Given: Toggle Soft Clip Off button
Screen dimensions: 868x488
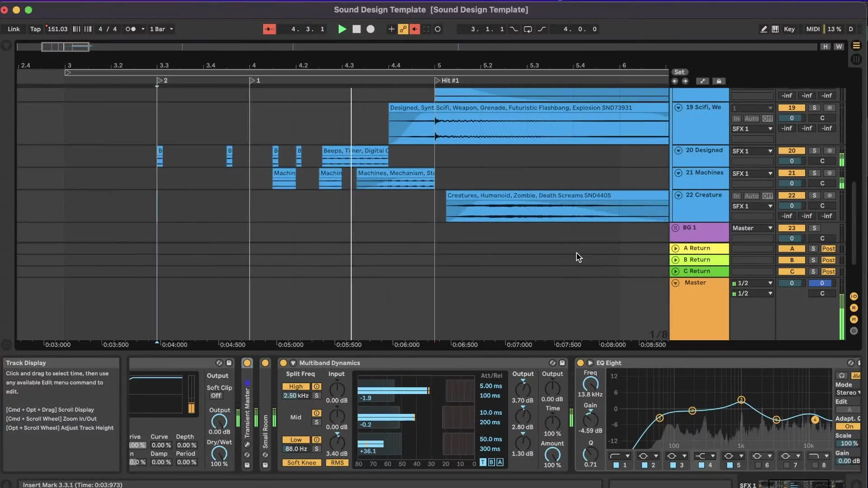Looking at the screenshot, I should (216, 396).
